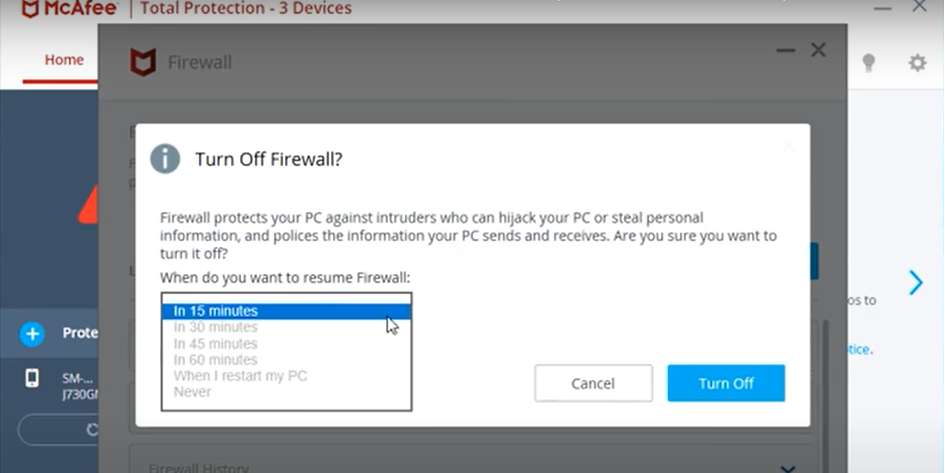Confirm with the Turn Off button

[x=726, y=383]
